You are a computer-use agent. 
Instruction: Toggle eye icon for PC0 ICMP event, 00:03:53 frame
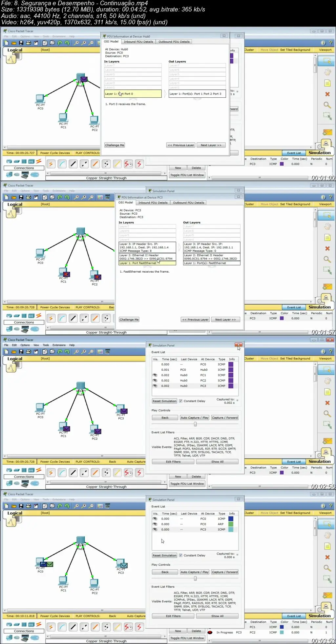pos(155,519)
